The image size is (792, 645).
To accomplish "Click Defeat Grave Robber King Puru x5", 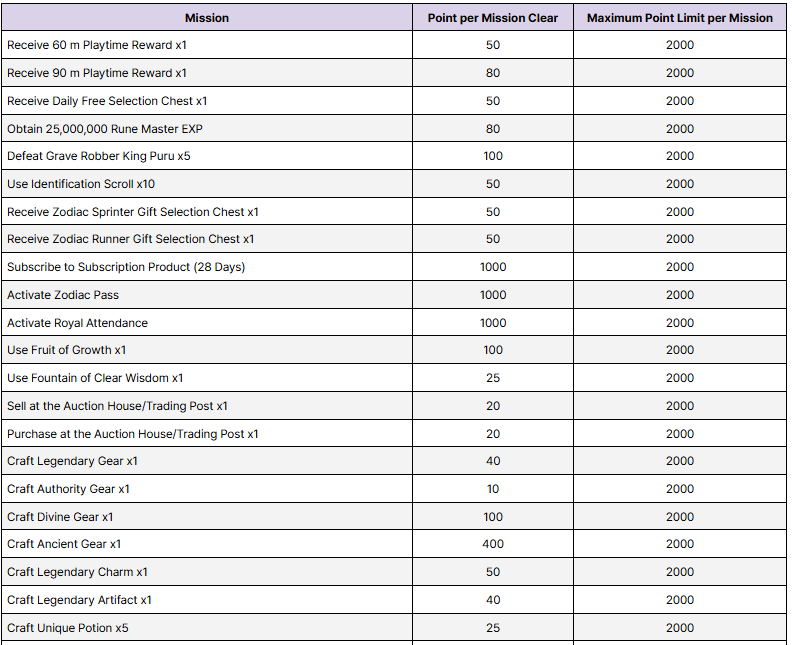I will coord(99,156).
